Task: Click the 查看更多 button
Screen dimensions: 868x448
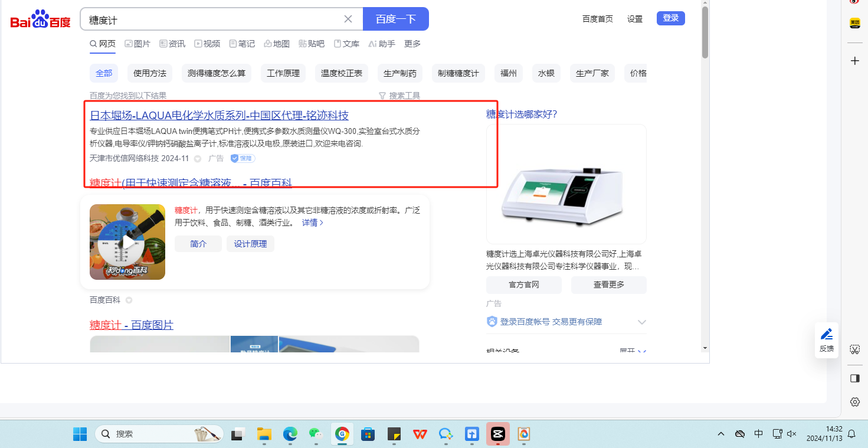Action: 609,285
